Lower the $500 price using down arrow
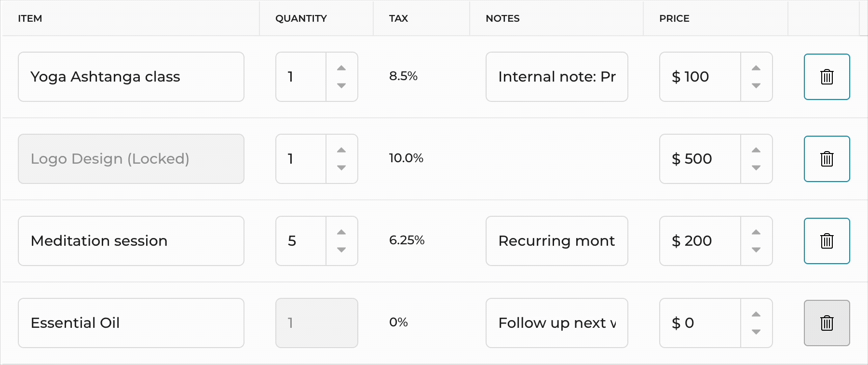 756,168
